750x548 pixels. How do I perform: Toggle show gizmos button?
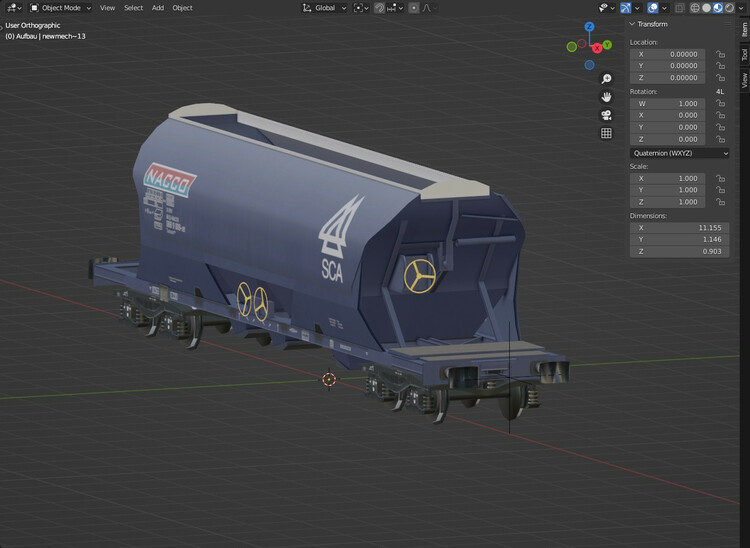click(626, 8)
